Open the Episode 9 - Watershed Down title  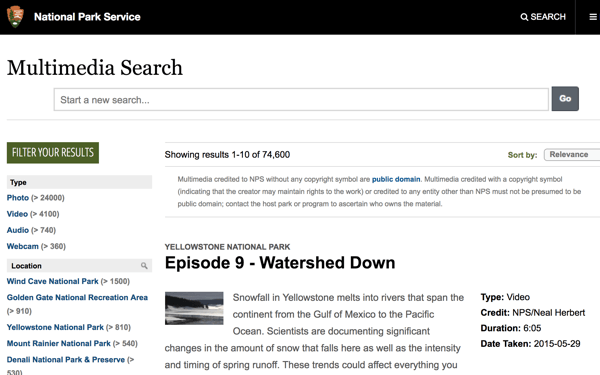280,263
